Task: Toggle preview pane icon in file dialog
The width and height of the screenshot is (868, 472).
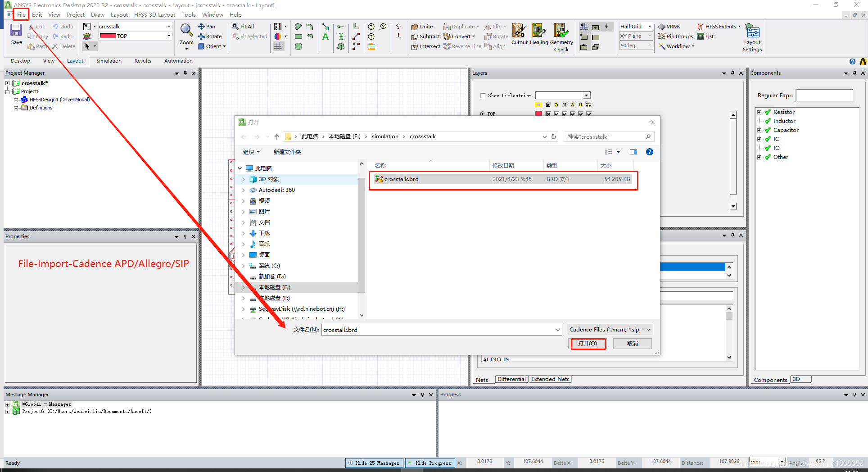Action: (x=633, y=152)
